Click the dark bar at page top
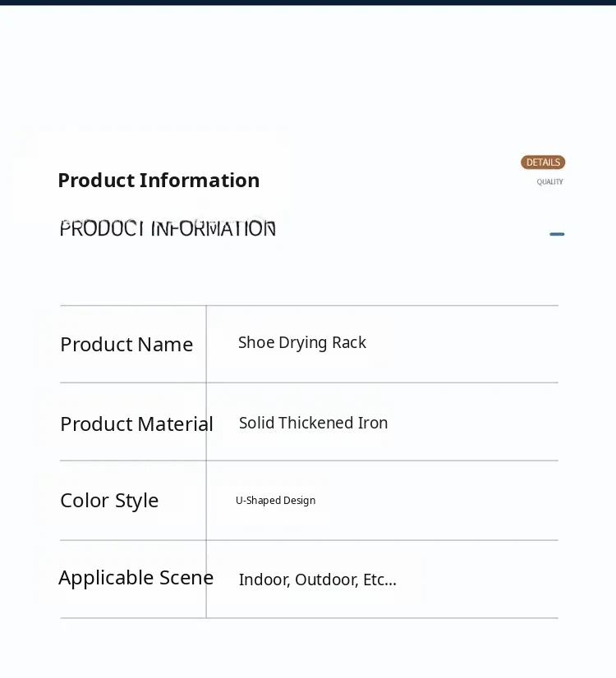This screenshot has height=678, width=616. click(308, 2)
